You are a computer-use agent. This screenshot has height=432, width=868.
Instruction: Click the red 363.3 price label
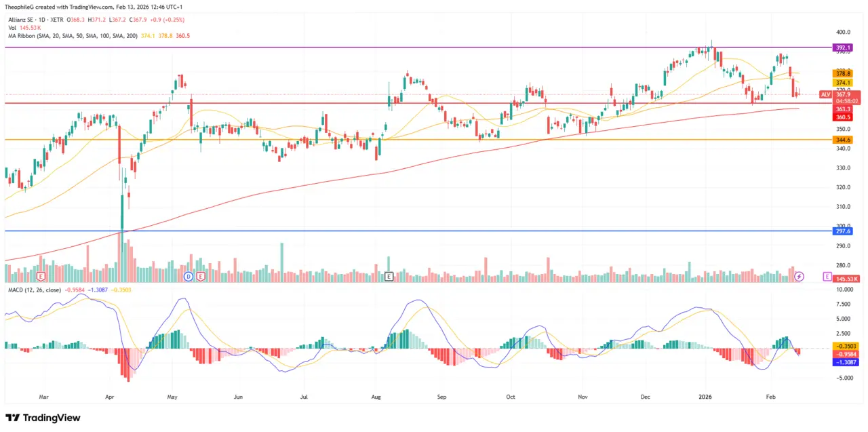pyautogui.click(x=843, y=109)
